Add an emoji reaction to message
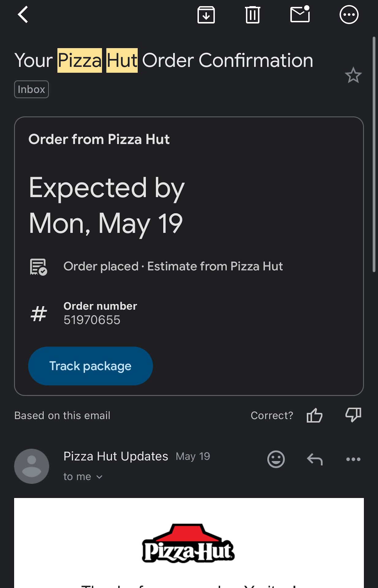 276,459
